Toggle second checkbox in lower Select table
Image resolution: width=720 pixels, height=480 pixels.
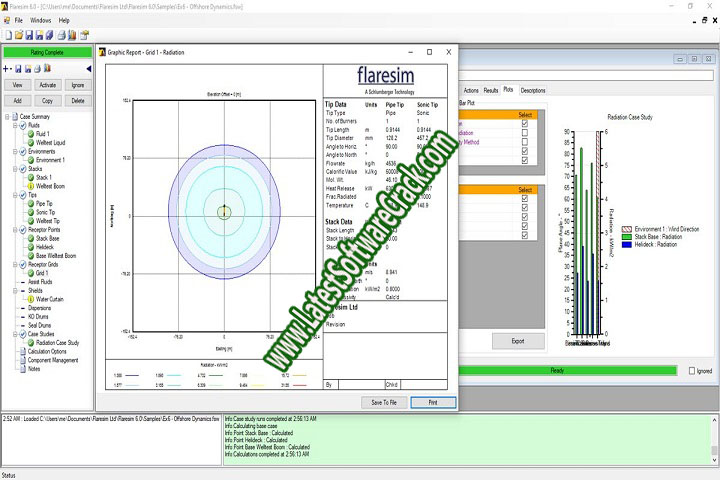tap(525, 208)
